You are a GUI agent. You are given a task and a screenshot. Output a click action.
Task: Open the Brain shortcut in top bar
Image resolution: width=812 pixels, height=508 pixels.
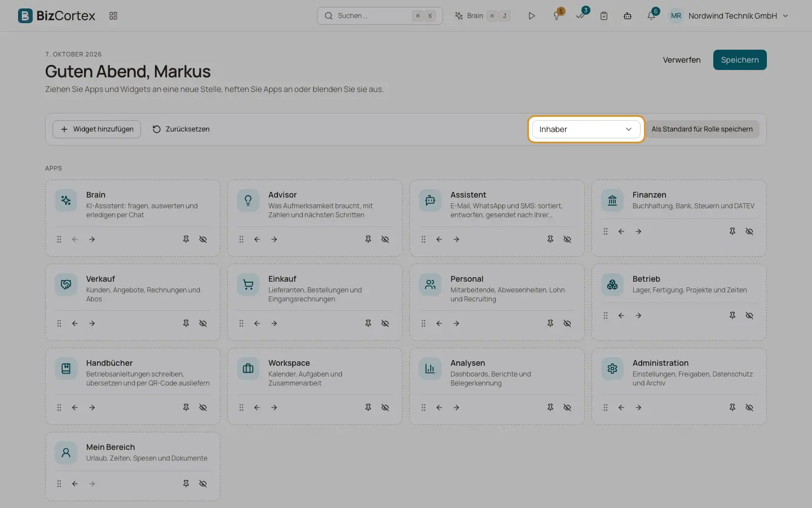482,16
